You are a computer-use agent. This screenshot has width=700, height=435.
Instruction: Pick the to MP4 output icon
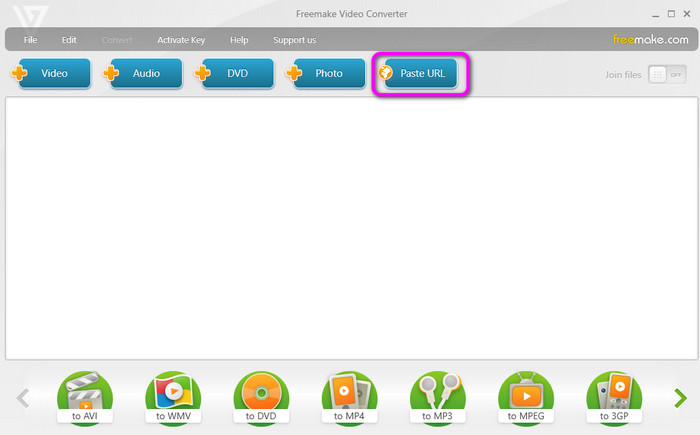[x=350, y=397]
